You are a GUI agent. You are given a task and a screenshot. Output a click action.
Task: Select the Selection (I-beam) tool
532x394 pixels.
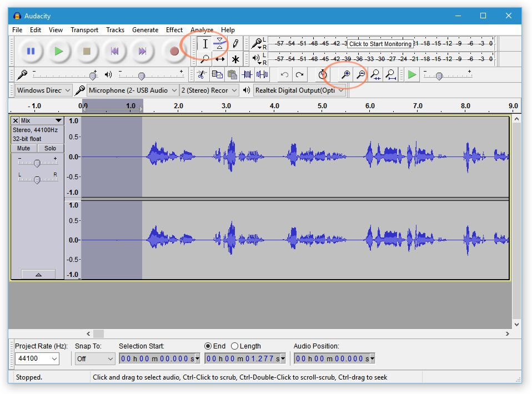205,44
